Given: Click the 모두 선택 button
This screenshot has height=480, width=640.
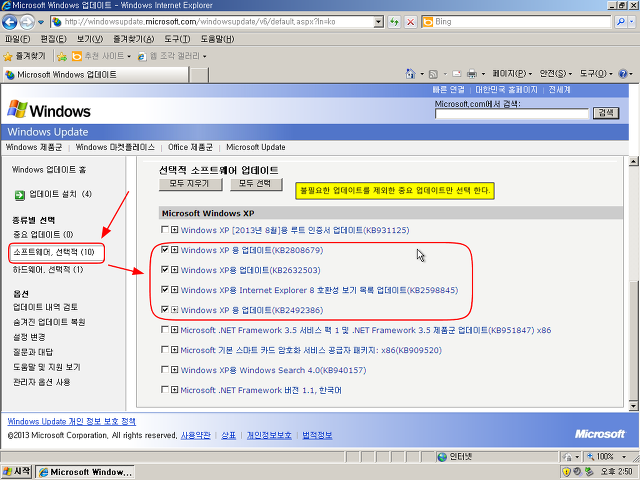Looking at the screenshot, I should tap(256, 184).
